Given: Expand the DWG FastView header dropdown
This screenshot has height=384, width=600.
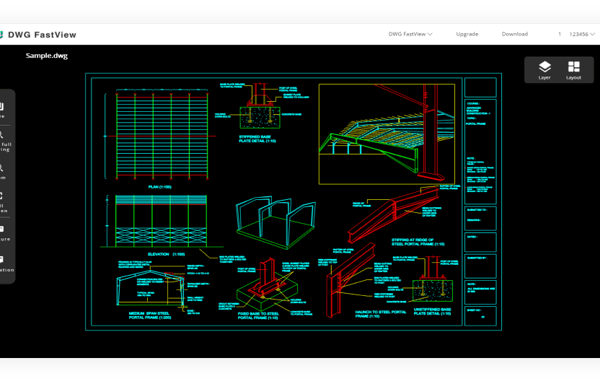Looking at the screenshot, I should (410, 34).
